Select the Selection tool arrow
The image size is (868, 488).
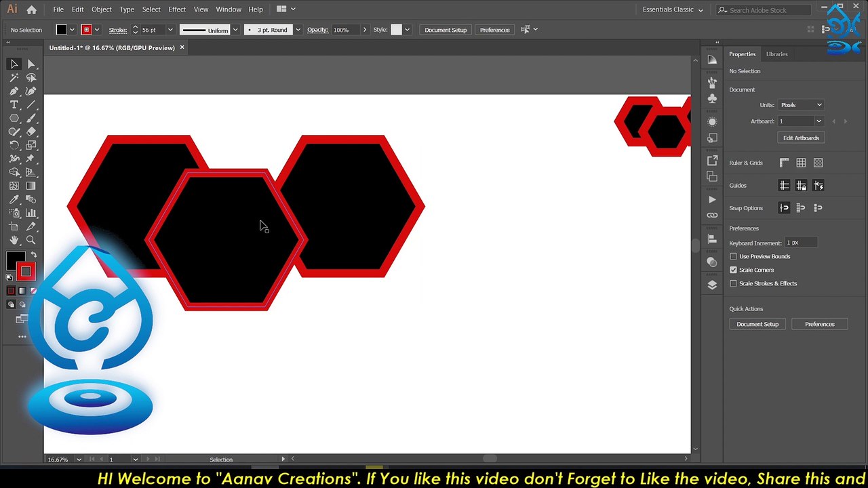[x=14, y=64]
